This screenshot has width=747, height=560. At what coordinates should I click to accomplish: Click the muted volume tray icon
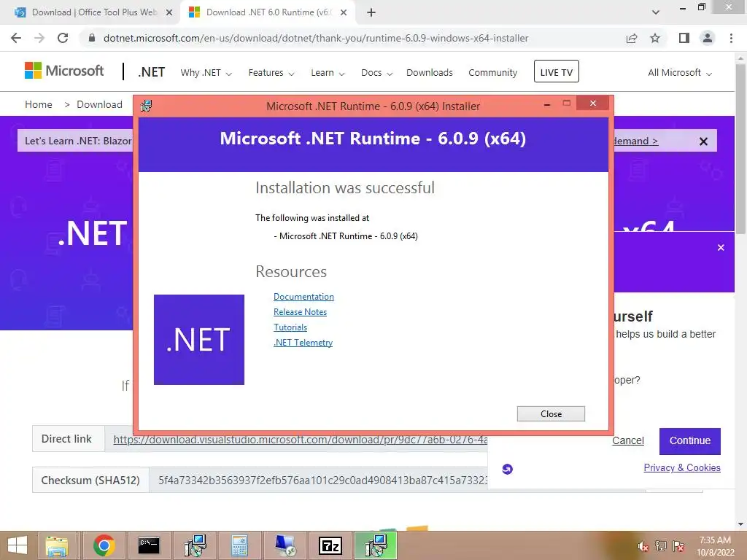(x=643, y=546)
